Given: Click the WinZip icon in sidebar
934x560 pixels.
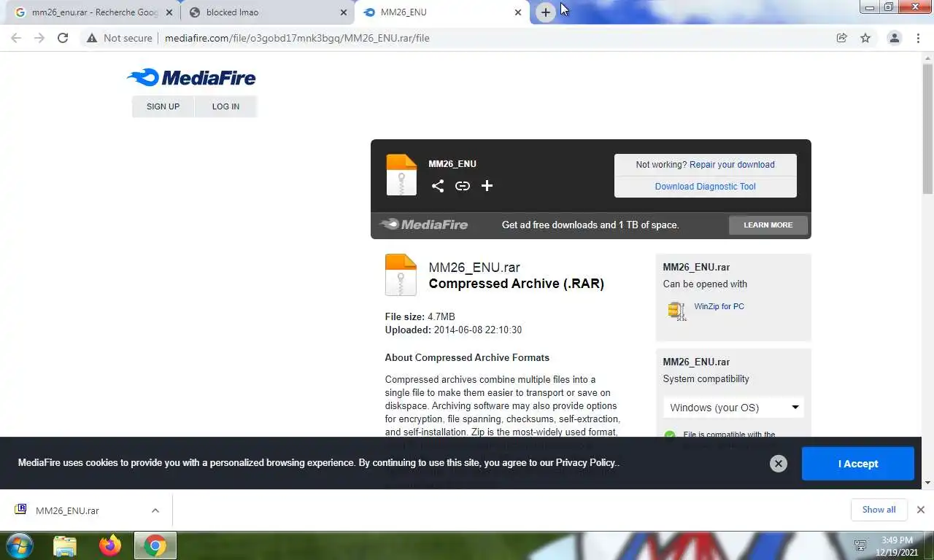Looking at the screenshot, I should coord(677,311).
